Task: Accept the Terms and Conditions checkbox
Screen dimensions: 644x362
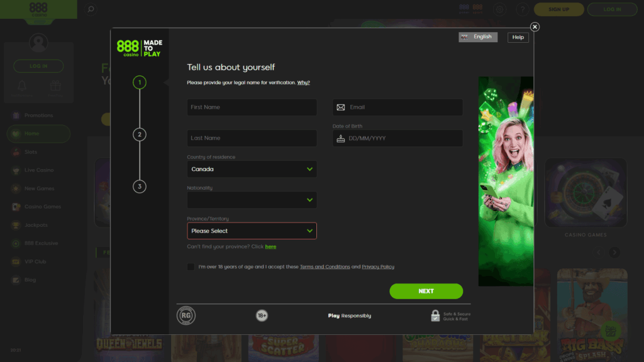Action: tap(191, 266)
